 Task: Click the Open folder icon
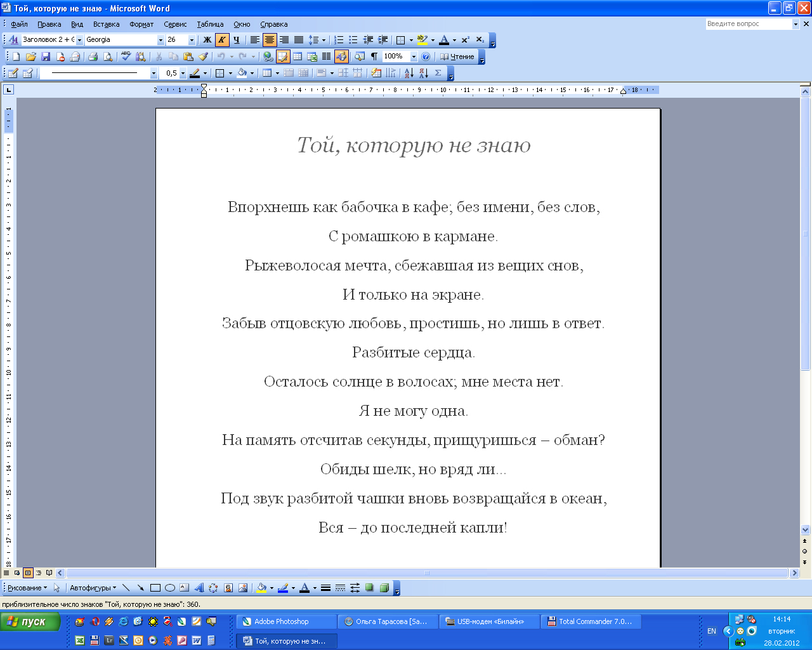click(31, 56)
